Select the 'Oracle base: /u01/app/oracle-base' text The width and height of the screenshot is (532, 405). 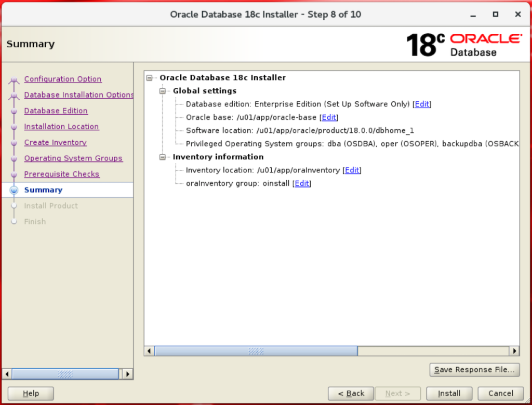click(251, 117)
